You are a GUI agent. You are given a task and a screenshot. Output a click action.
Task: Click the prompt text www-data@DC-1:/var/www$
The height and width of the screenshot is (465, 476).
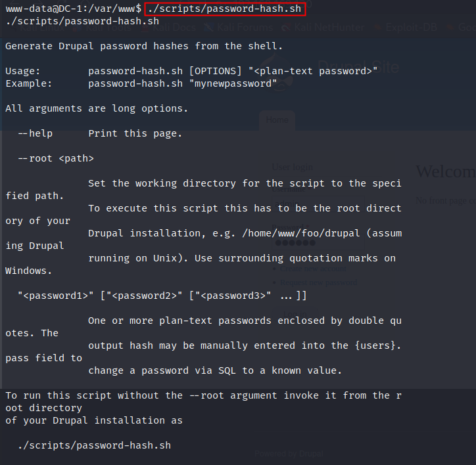[x=74, y=9]
